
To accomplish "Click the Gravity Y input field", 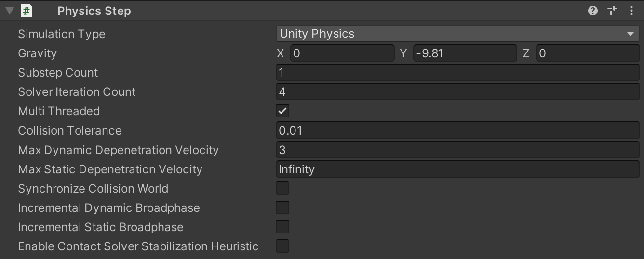I will point(465,53).
